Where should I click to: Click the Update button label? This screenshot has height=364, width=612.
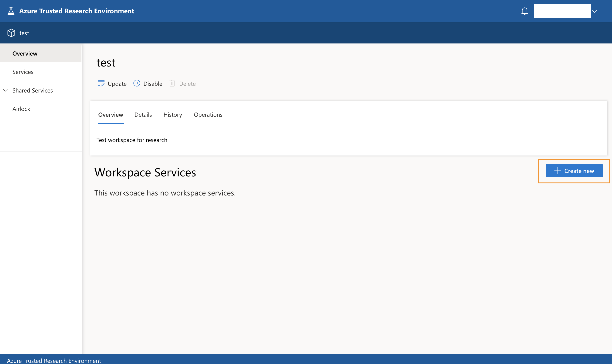pyautogui.click(x=117, y=84)
